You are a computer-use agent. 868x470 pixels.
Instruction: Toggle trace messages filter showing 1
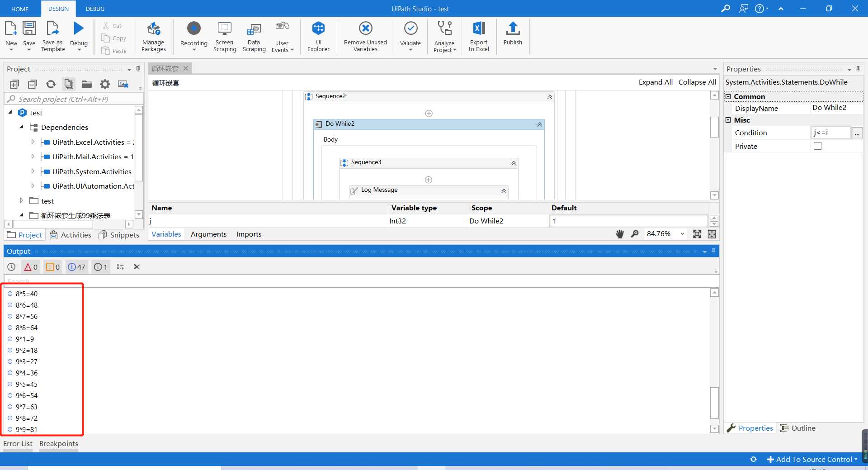(x=100, y=267)
